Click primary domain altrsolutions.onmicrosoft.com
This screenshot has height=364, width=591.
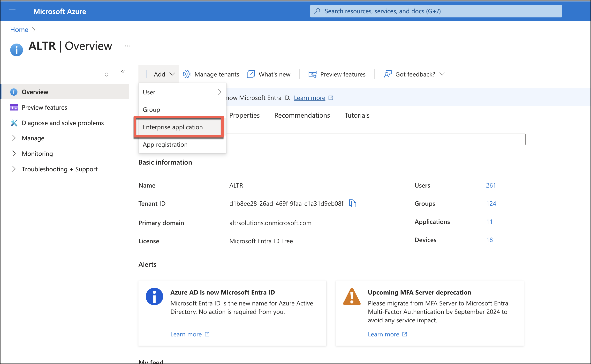click(x=270, y=223)
